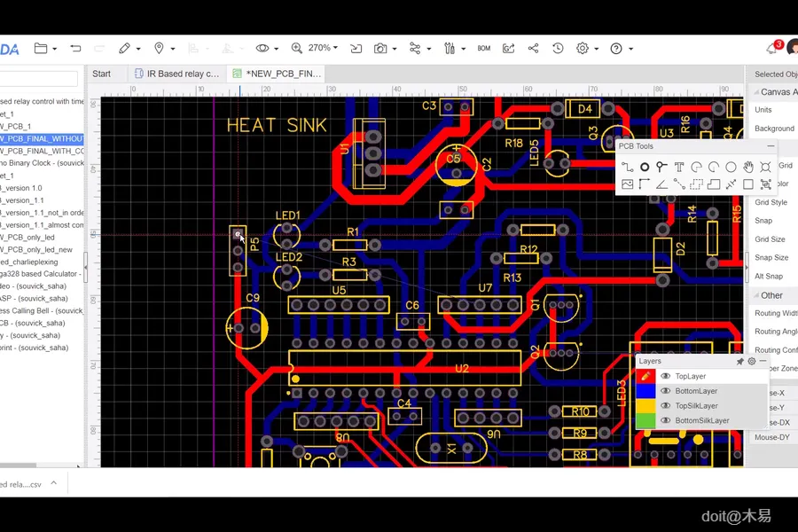This screenshot has width=798, height=532.
Task: Open the Share icon in the top toolbar
Action: (x=533, y=48)
